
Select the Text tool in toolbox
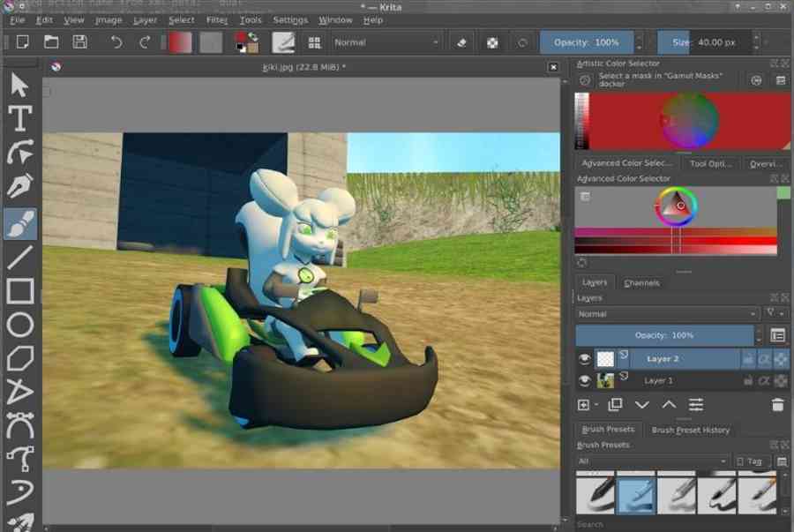[x=19, y=118]
